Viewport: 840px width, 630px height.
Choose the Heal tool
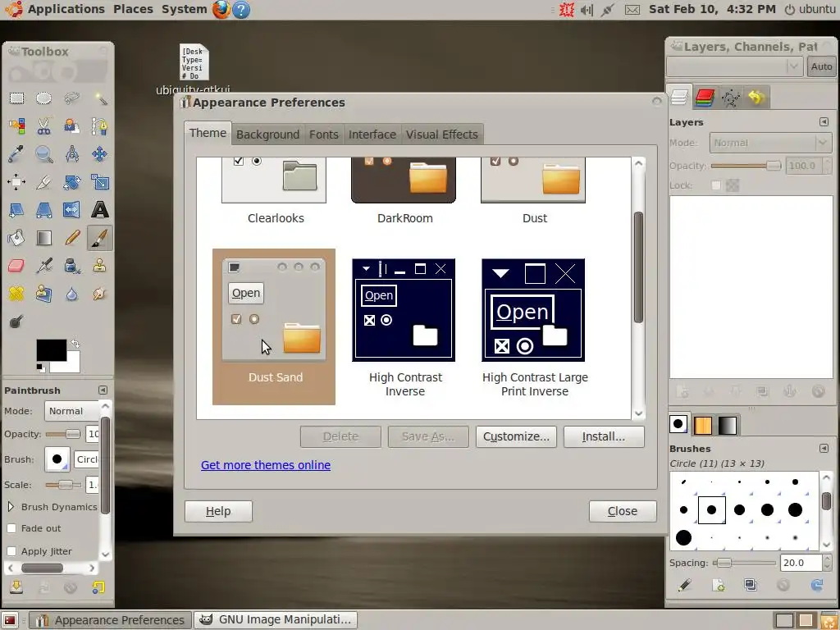tap(16, 293)
